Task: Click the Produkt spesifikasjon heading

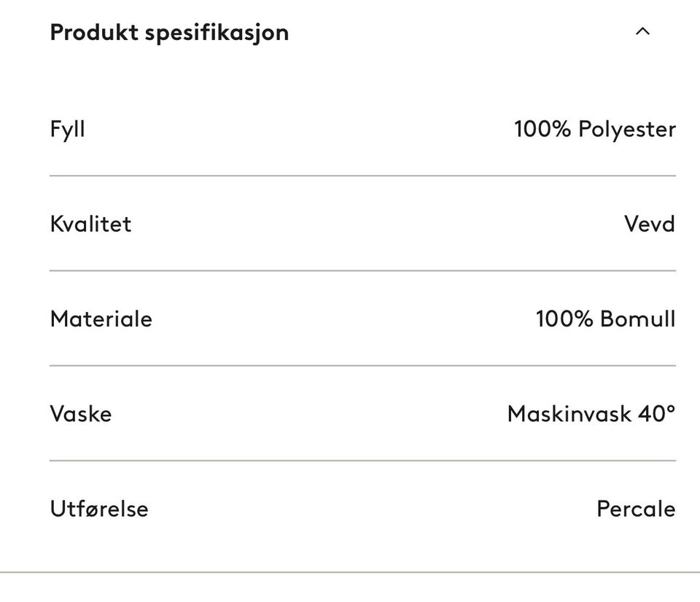Action: (169, 33)
